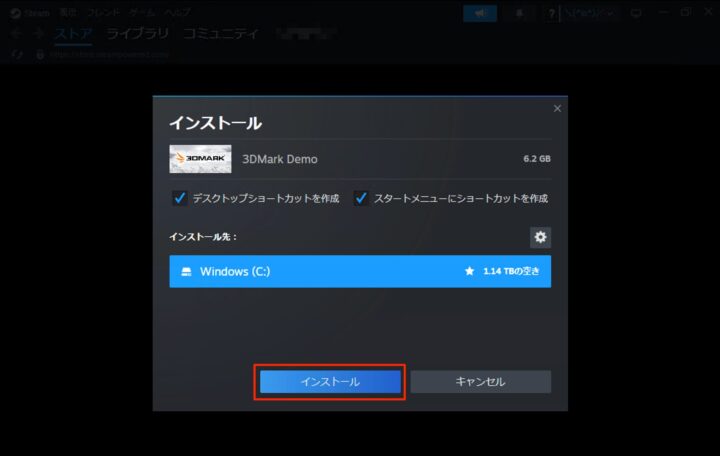
Task: Click the Steam announcements megaphone icon
Action: [480, 13]
